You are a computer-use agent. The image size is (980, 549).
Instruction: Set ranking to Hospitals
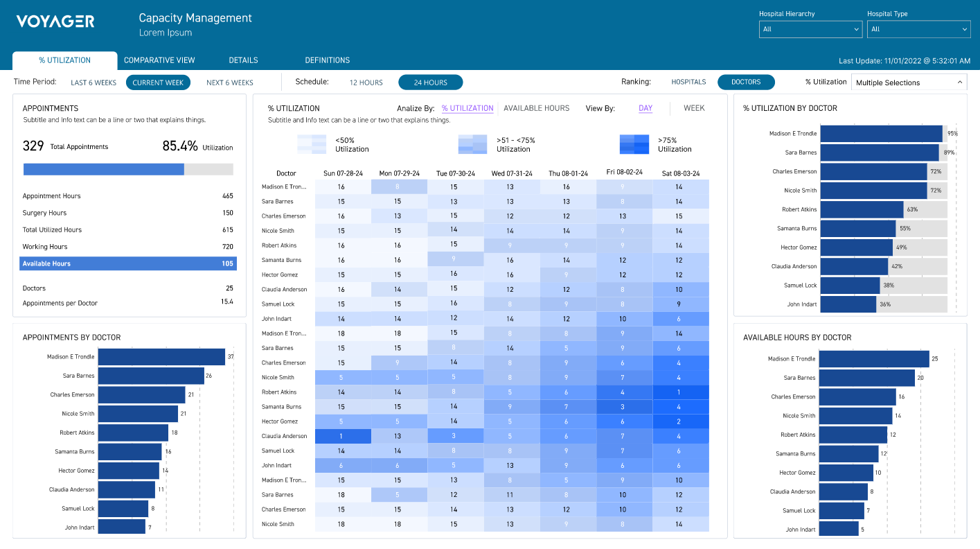click(688, 82)
